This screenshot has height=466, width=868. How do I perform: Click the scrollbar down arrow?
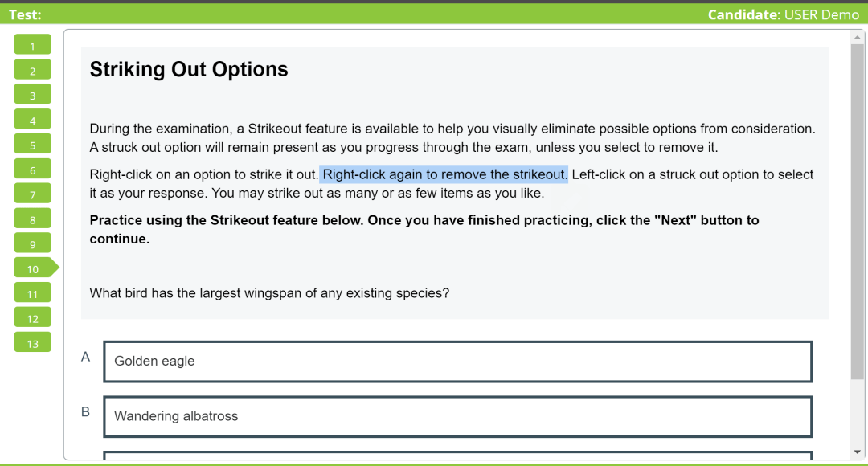pos(858,452)
